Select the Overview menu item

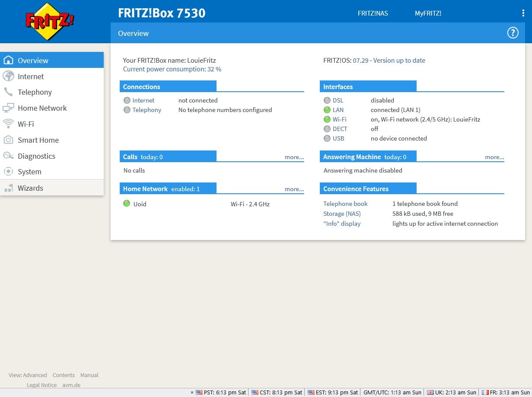33,61
